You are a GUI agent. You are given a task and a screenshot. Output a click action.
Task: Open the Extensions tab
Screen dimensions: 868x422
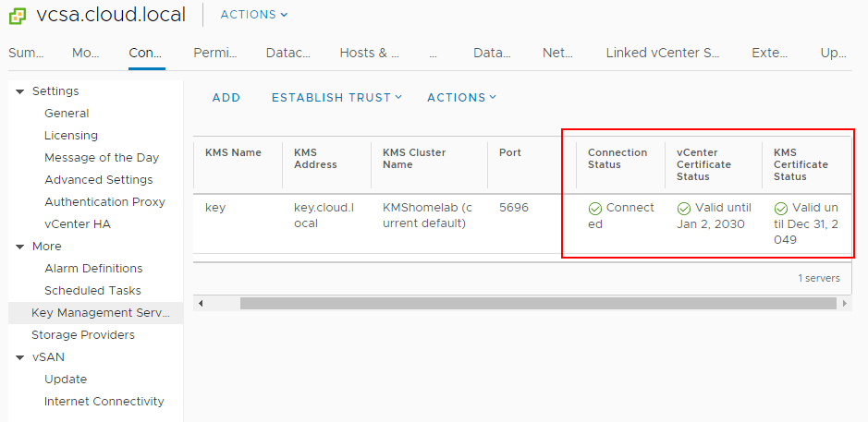[770, 53]
